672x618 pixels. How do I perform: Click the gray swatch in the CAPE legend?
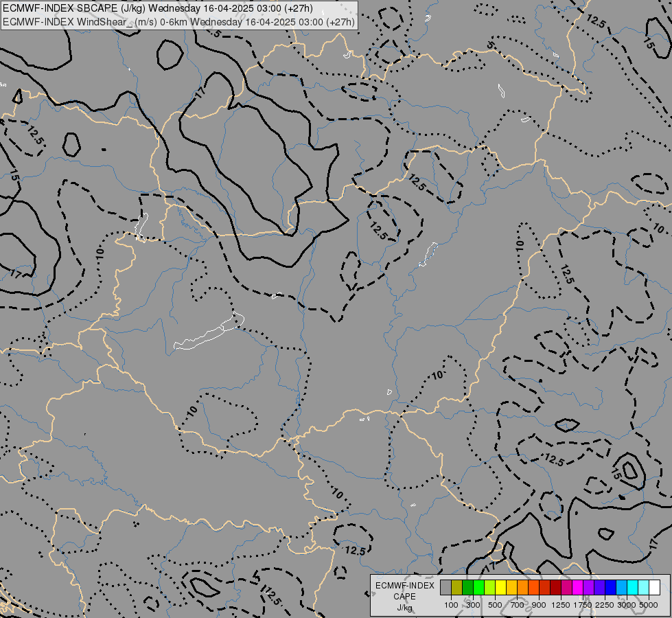point(445,587)
